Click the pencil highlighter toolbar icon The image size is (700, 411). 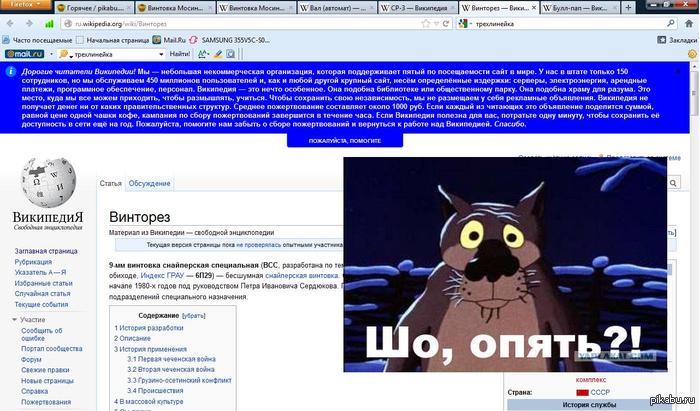tap(217, 54)
